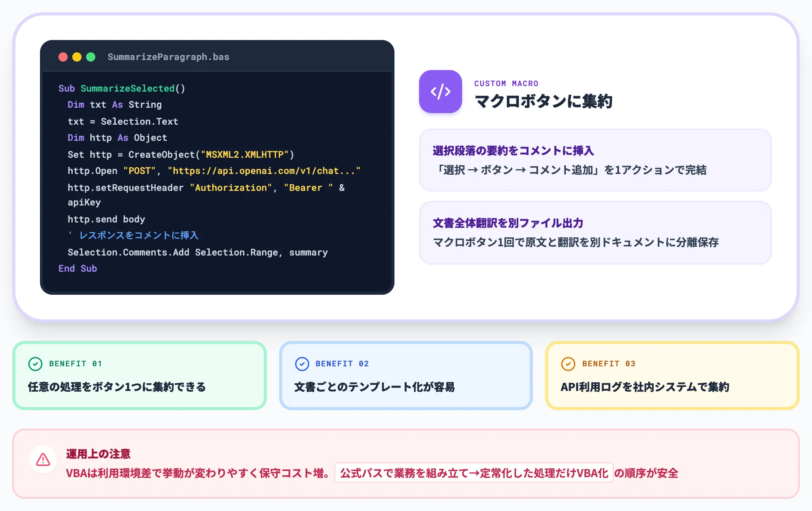
Task: Open the 文書全体翻訳を別ファイル出力 card
Action: [x=595, y=232]
